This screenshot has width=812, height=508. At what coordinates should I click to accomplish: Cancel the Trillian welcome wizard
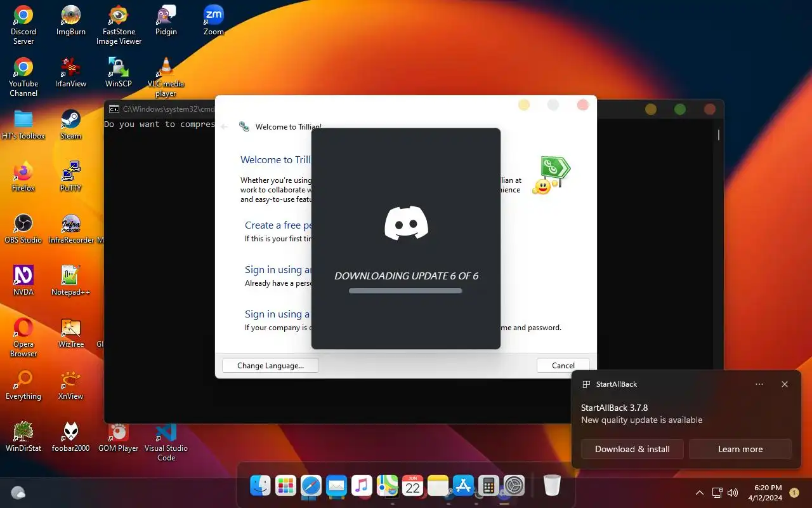point(563,365)
